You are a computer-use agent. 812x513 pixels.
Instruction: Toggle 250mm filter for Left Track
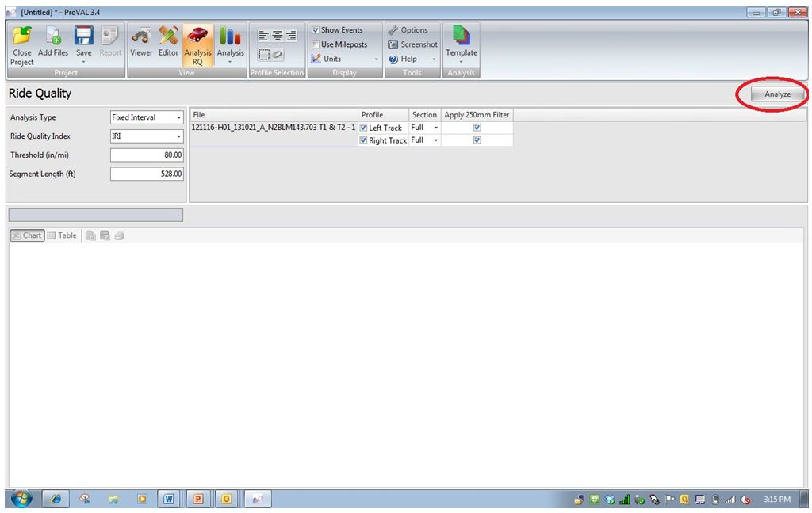(x=477, y=128)
